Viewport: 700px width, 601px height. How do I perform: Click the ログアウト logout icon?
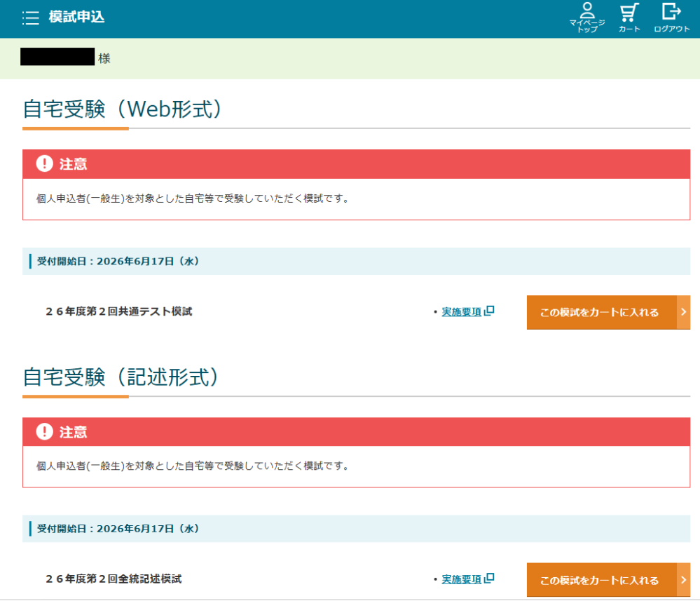click(671, 18)
